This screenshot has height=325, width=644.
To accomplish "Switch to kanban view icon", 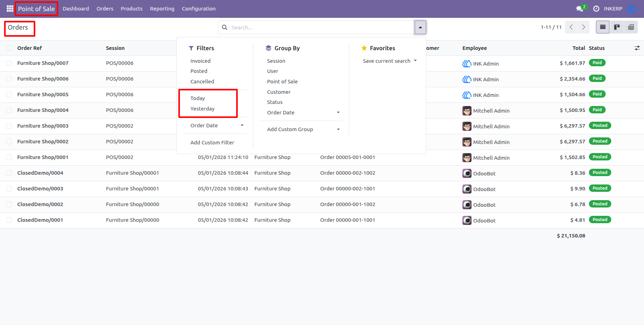I will click(x=617, y=27).
